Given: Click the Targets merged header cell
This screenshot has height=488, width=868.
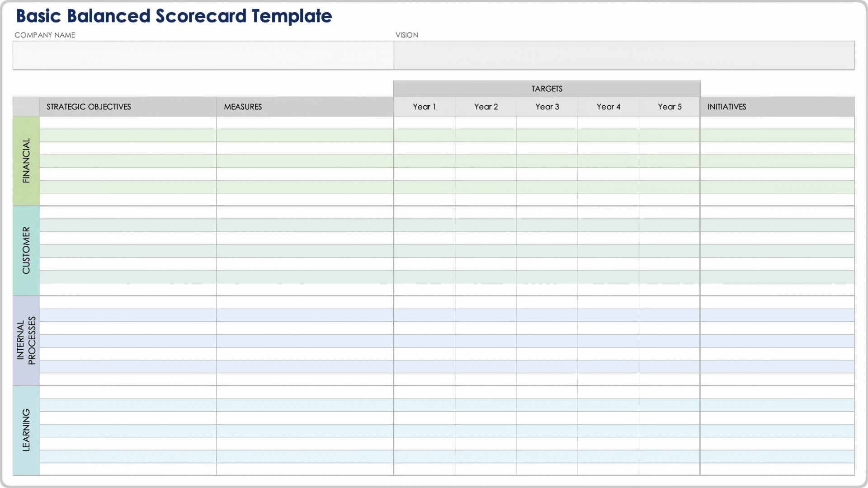Looking at the screenshot, I should click(x=547, y=89).
